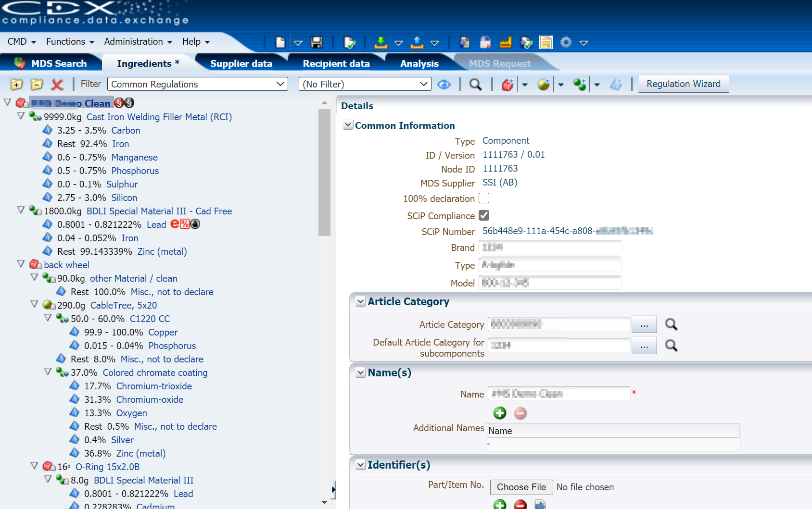The width and height of the screenshot is (812, 509).
Task: Click the red X delete icon
Action: click(57, 85)
